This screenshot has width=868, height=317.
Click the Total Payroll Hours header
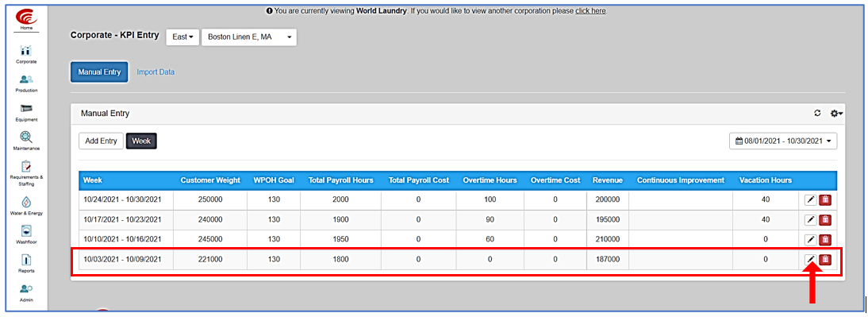click(340, 180)
